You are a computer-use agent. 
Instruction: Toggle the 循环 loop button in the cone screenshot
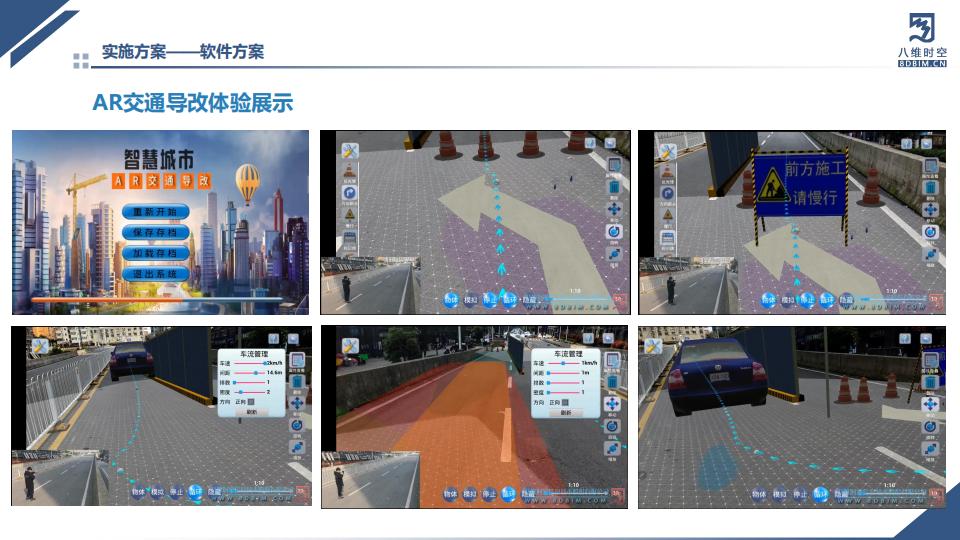pyautogui.click(x=510, y=299)
